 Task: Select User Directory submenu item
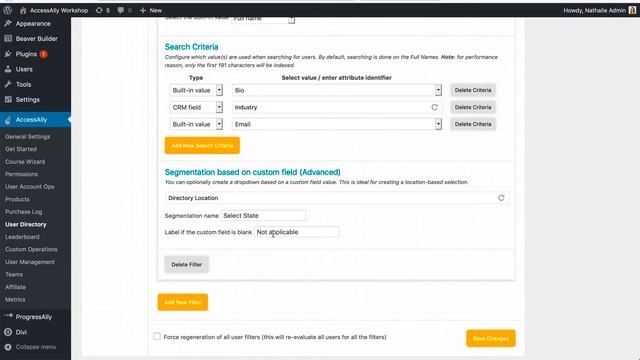(26, 224)
